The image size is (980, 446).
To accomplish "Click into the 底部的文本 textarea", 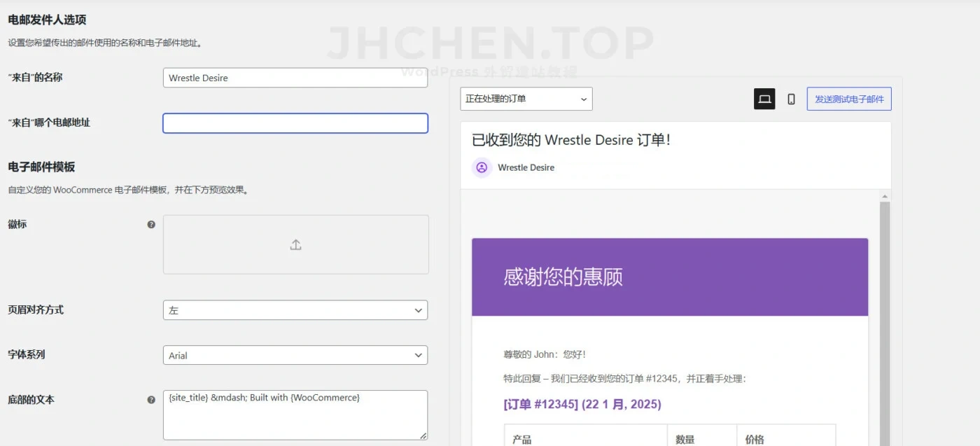I will (x=295, y=415).
